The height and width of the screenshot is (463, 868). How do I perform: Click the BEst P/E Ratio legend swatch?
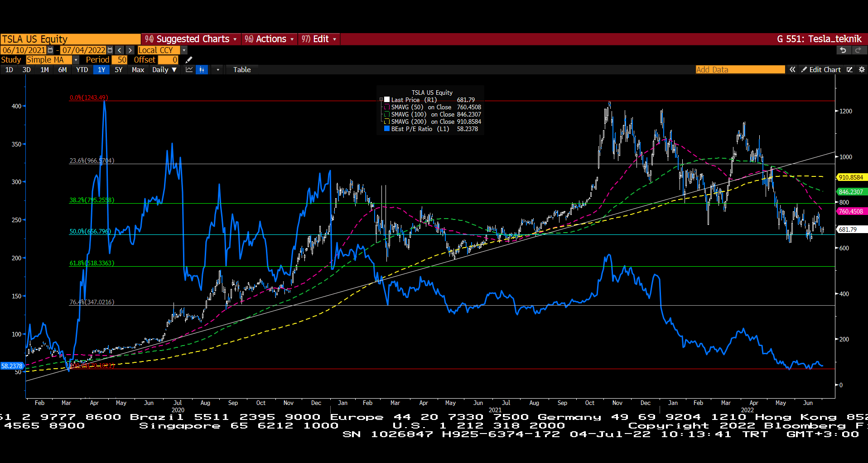387,129
